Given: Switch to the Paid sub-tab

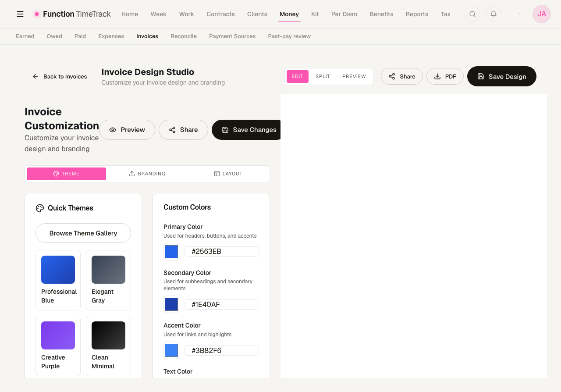Looking at the screenshot, I should pos(80,36).
